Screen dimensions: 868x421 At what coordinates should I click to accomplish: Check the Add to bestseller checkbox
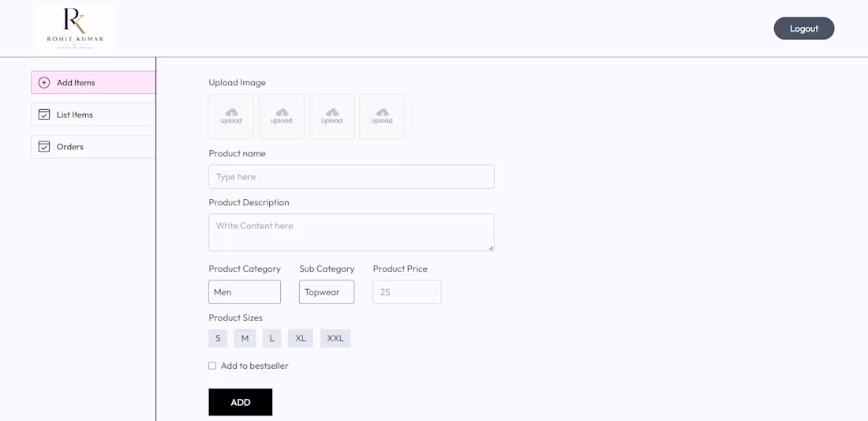(x=212, y=366)
